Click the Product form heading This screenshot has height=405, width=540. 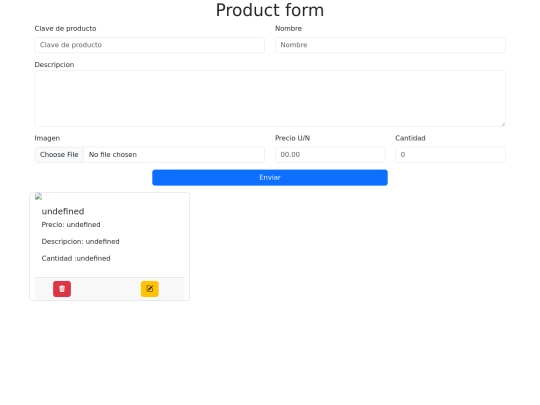coord(270,10)
